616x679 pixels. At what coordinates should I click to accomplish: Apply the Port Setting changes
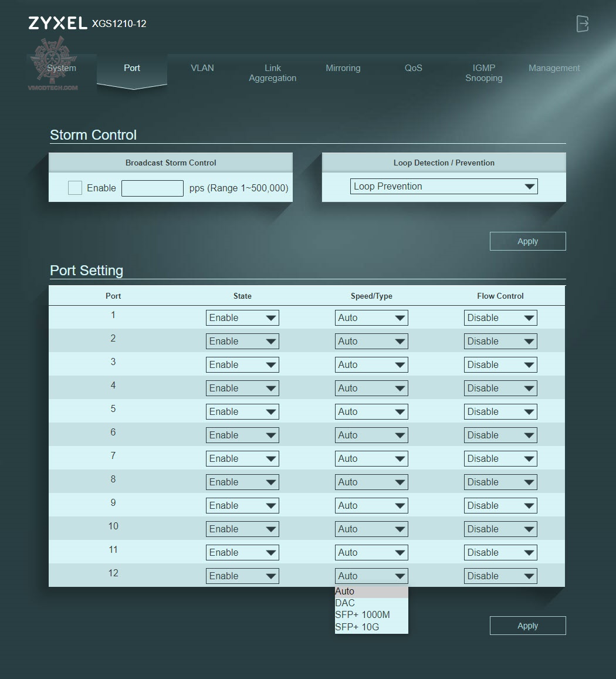pos(527,626)
